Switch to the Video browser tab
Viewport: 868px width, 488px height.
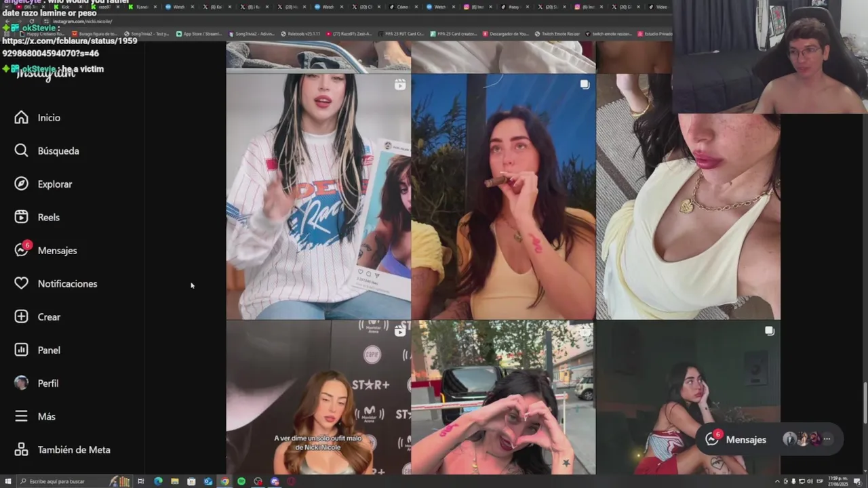(x=658, y=7)
